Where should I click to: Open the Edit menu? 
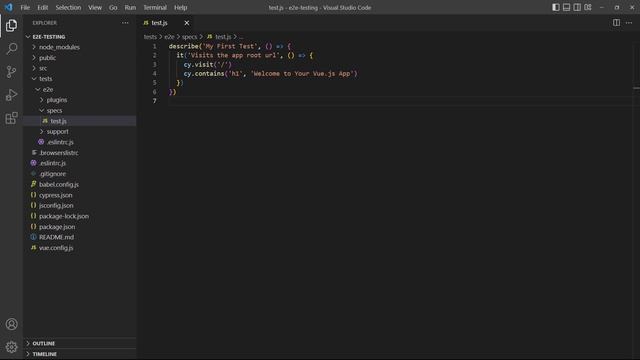click(x=42, y=7)
